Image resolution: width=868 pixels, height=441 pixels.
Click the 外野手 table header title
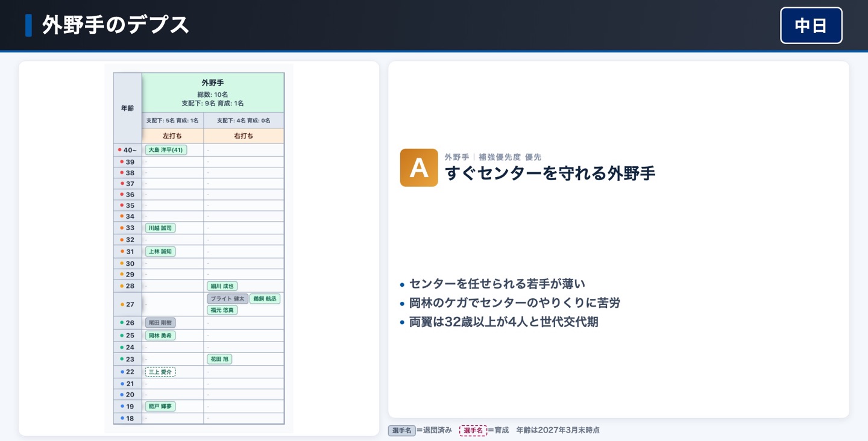pyautogui.click(x=212, y=83)
